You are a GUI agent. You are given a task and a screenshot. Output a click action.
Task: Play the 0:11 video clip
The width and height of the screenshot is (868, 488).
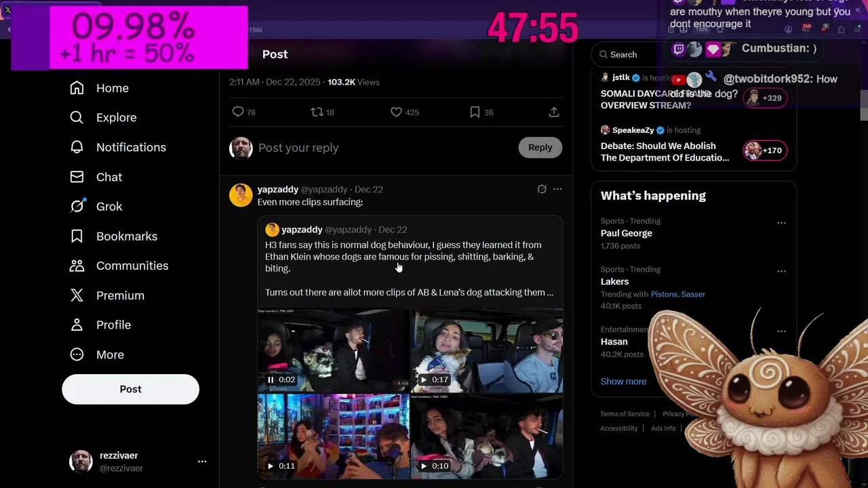[271, 466]
